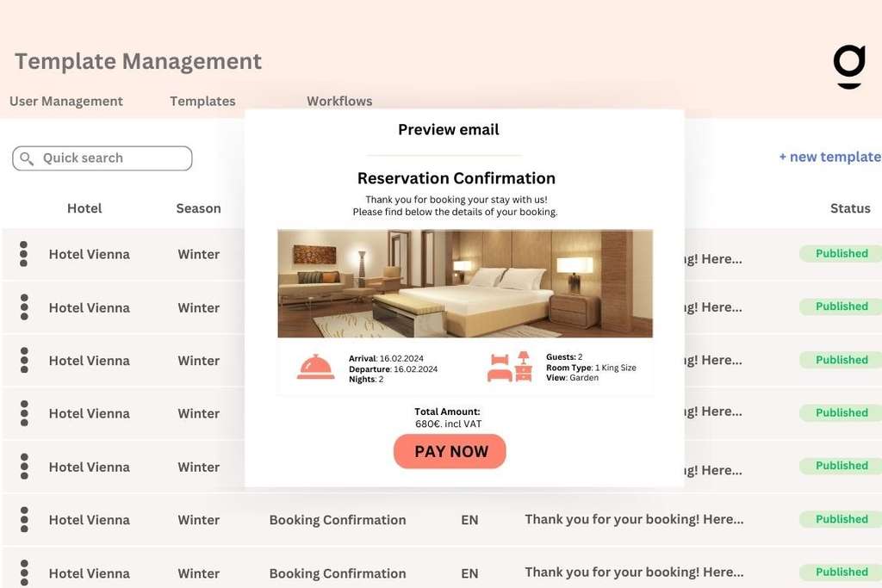Click the magnifying glass search icon
882x588 pixels.
[27, 158]
